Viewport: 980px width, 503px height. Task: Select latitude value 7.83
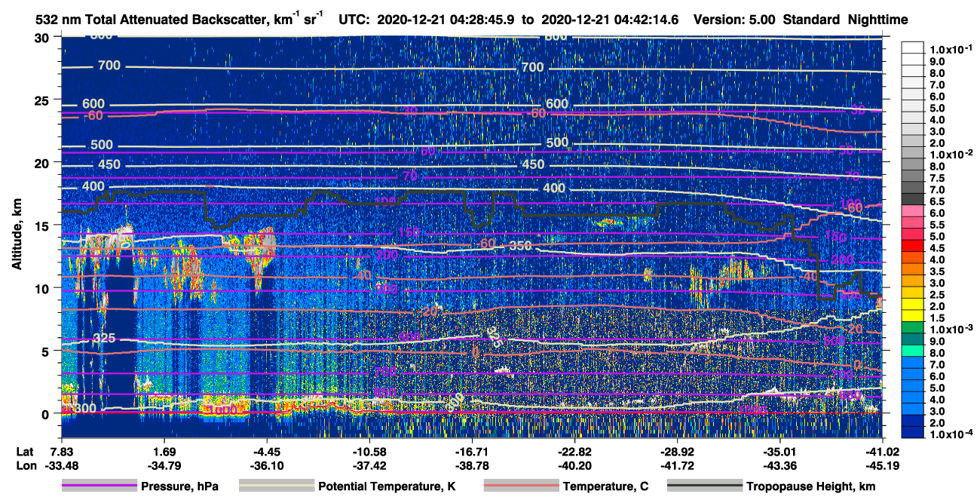click(62, 452)
